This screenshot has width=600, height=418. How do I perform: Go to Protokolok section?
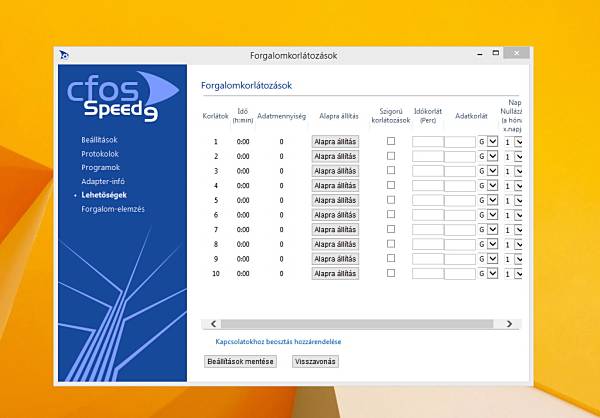point(100,154)
